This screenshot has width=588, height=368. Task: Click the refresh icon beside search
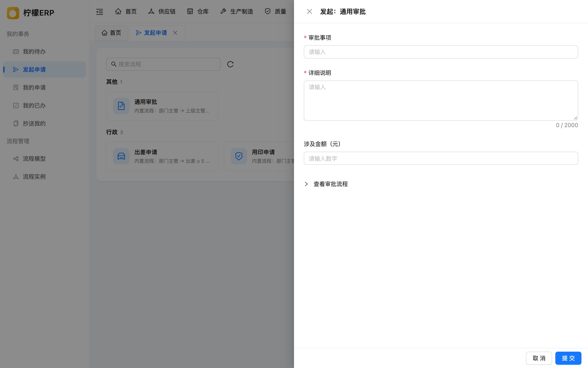[x=230, y=64]
